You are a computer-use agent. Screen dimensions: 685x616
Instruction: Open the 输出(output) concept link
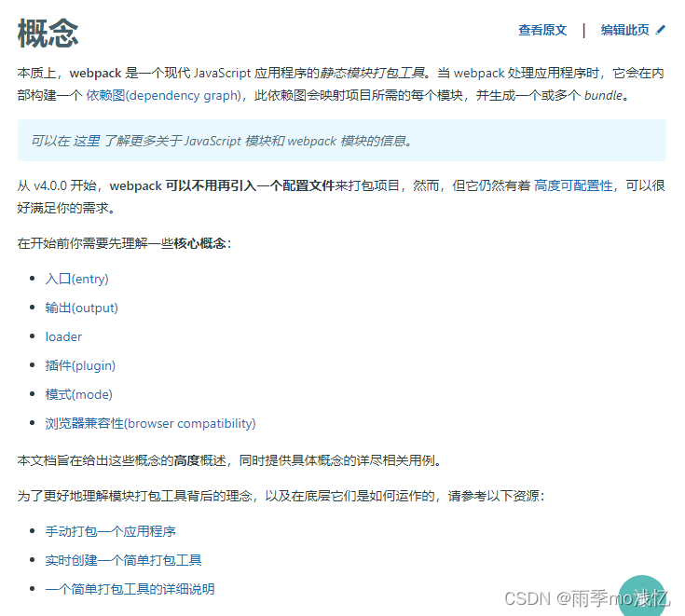point(82,308)
